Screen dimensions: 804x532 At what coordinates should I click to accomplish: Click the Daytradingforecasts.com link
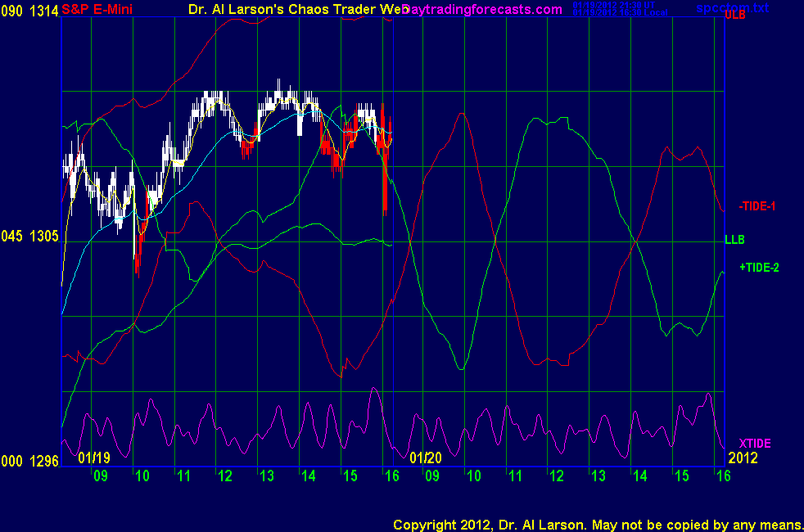point(484,9)
